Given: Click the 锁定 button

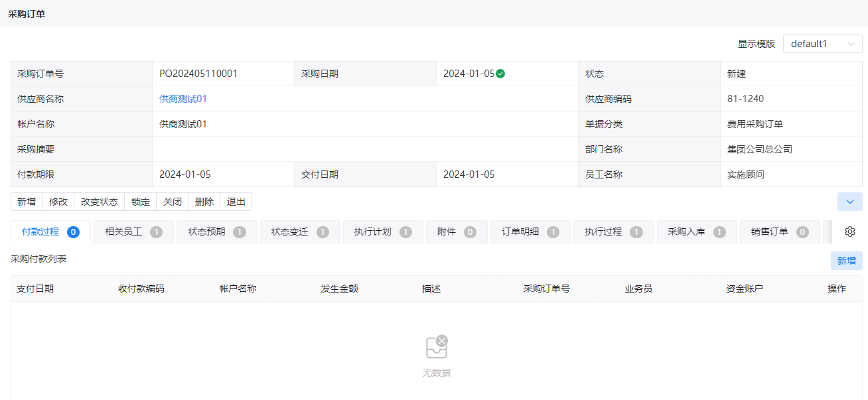Looking at the screenshot, I should click(141, 202).
